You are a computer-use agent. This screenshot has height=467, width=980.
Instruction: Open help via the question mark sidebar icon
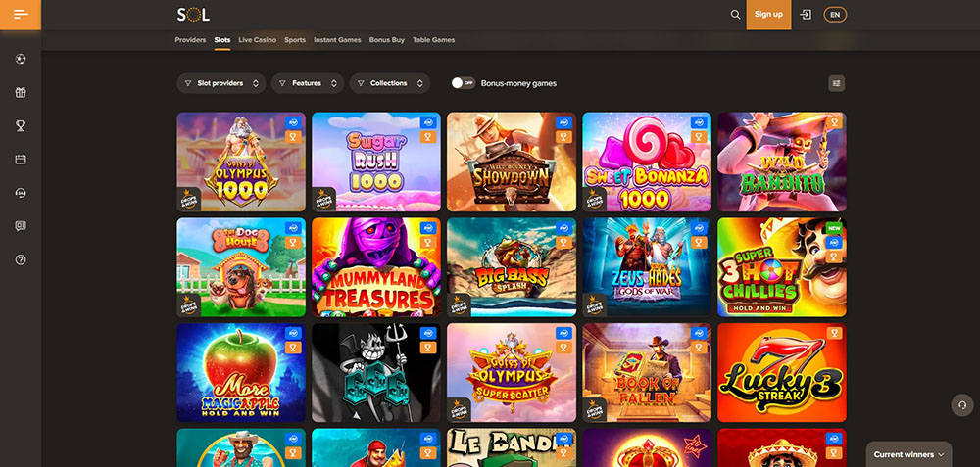pyautogui.click(x=21, y=259)
